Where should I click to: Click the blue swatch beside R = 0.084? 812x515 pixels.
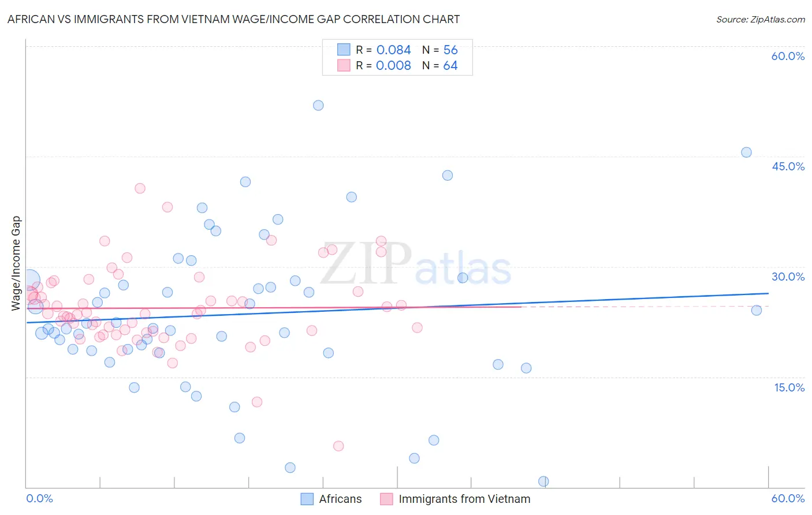(x=344, y=50)
